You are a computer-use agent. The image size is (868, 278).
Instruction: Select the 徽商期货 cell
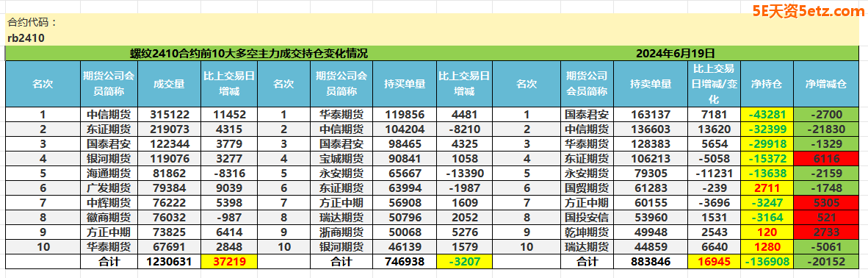[x=109, y=217]
